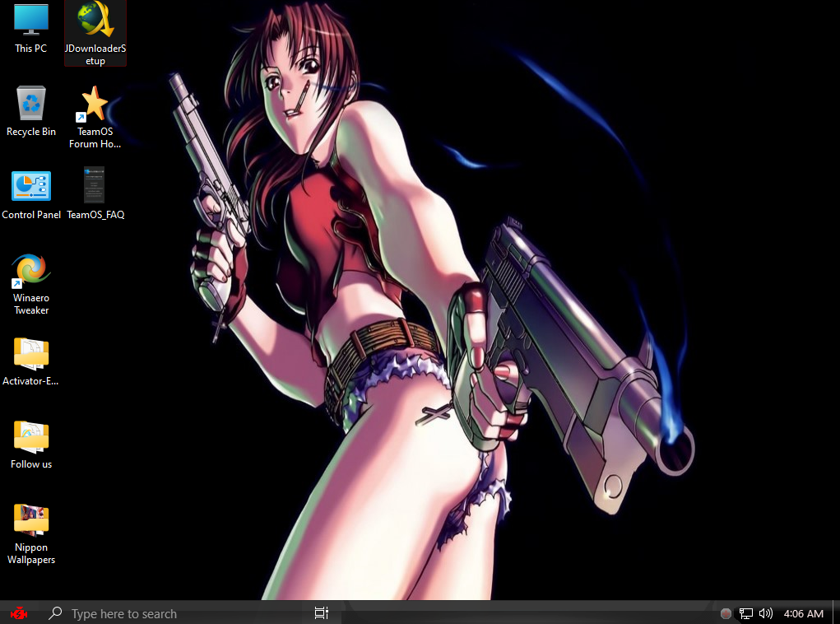Select the Recycle Bin icon

[31, 102]
